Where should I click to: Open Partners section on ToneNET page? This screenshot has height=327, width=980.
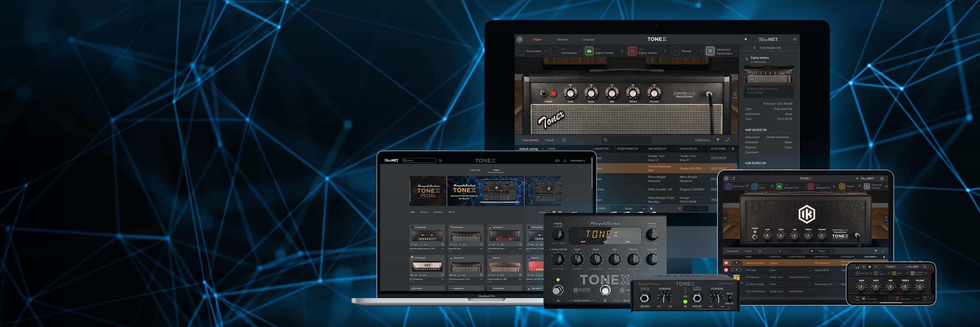point(424,212)
